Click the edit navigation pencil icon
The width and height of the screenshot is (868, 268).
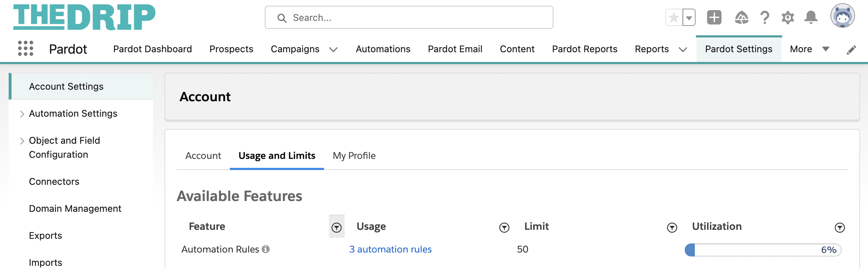(x=851, y=49)
